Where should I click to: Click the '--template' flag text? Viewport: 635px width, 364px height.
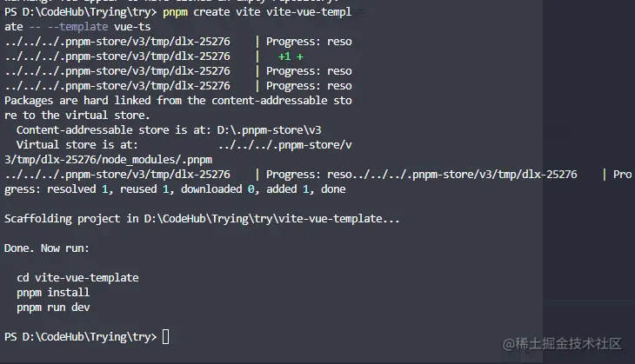(77, 27)
